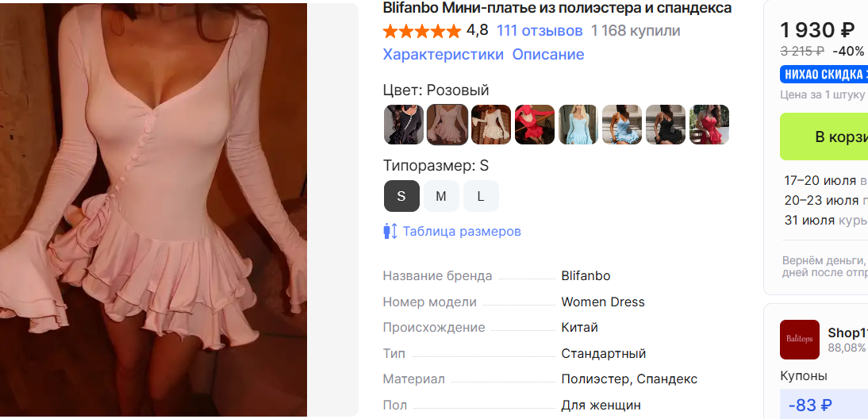The image size is (868, 419).
Task: Choose the red long-sleeve dress color
Action: [x=535, y=125]
